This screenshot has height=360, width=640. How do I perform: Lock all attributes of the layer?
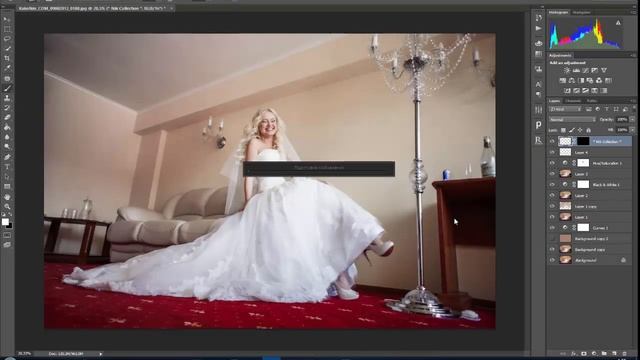click(588, 130)
